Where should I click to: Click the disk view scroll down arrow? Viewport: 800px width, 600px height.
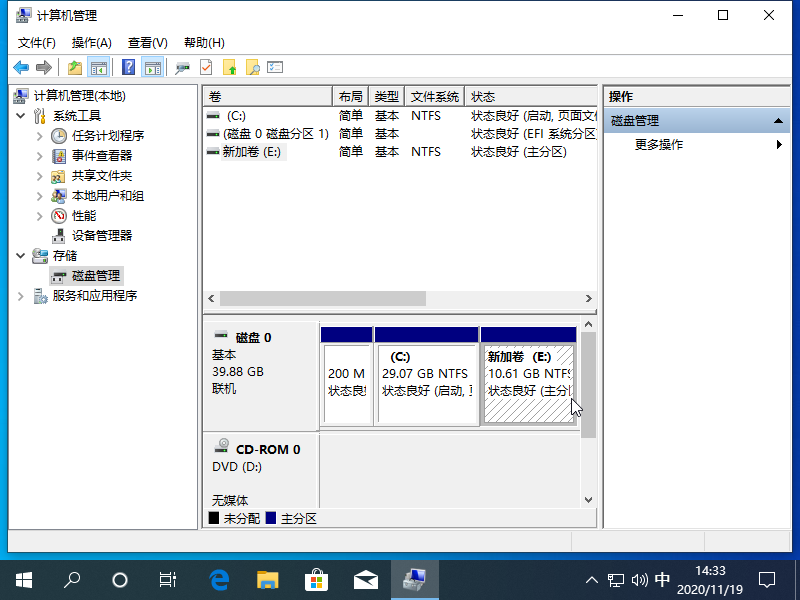(x=588, y=499)
